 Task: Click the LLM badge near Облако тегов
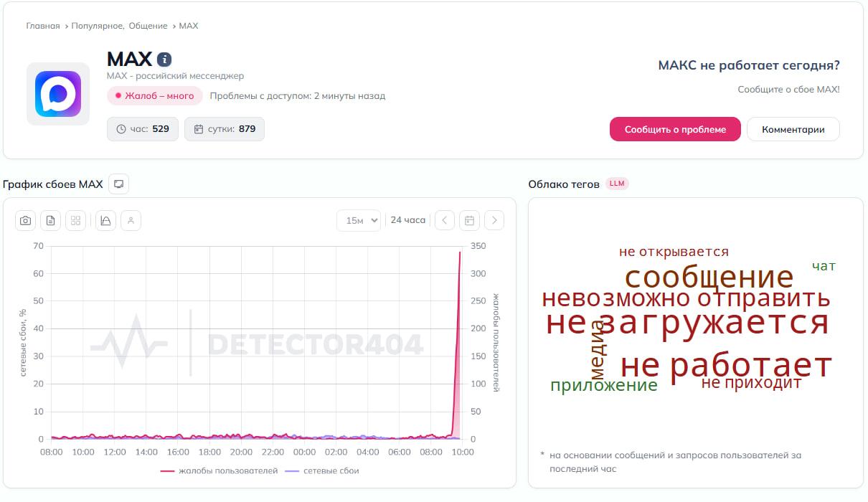[617, 184]
